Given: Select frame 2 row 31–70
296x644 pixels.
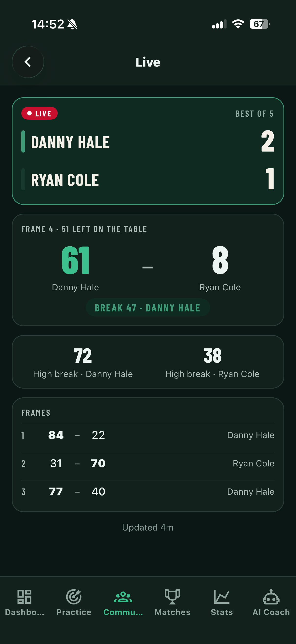Looking at the screenshot, I should pos(148,463).
